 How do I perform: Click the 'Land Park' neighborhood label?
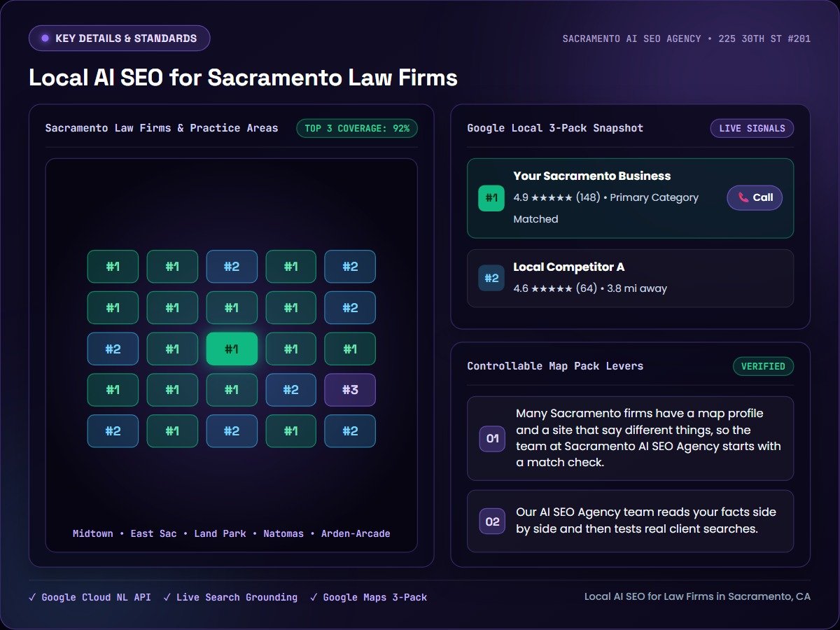coord(220,533)
